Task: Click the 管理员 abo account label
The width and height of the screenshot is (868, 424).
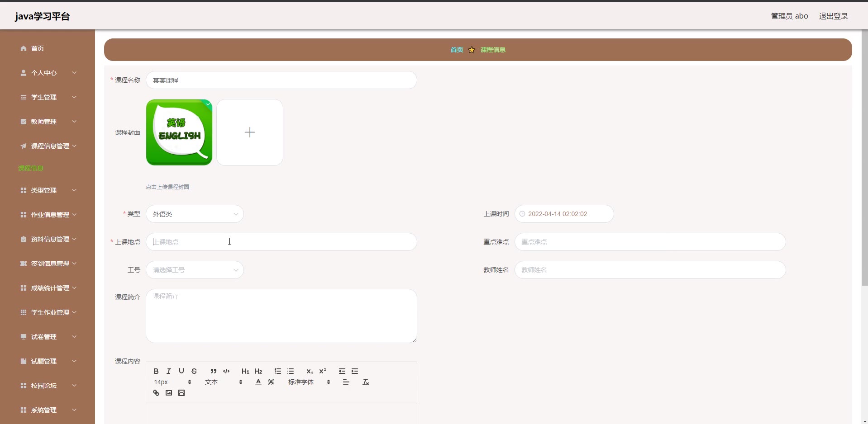Action: (789, 16)
